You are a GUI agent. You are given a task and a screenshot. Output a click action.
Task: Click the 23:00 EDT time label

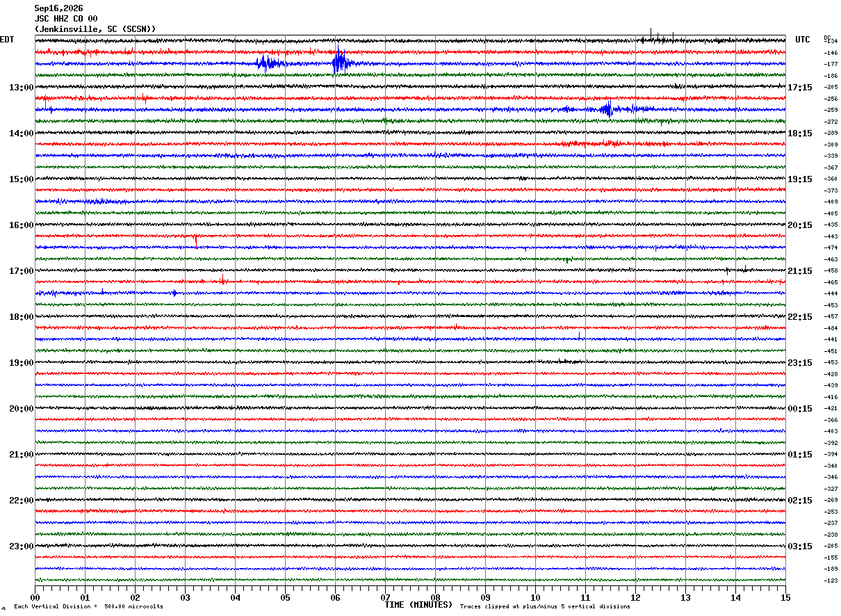click(x=21, y=546)
